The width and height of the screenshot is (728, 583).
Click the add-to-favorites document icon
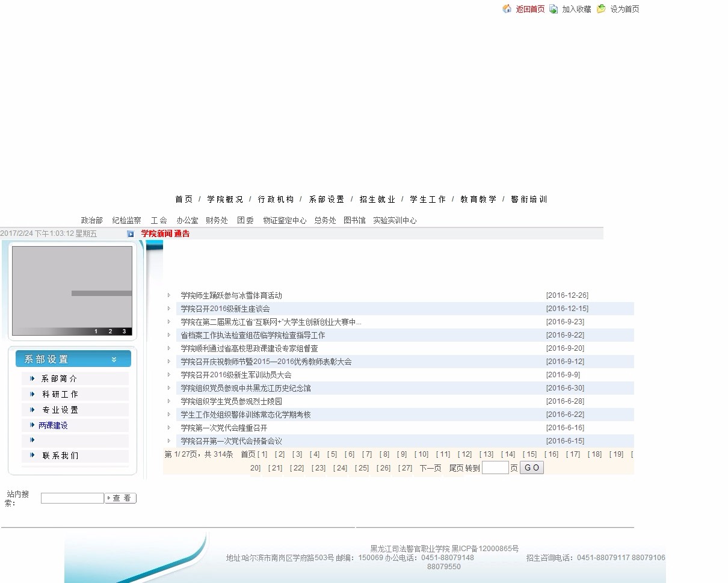point(554,9)
